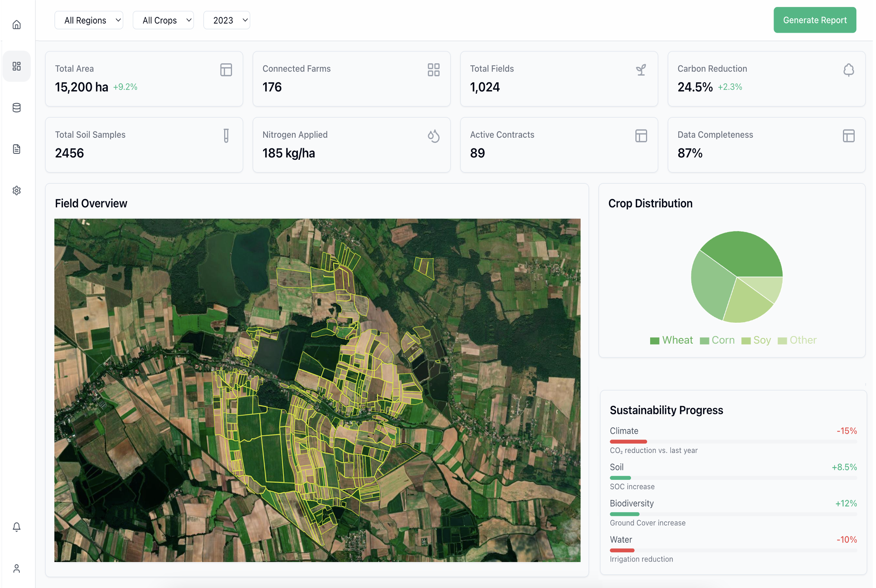Viewport: 876px width, 588px height.
Task: Open the documents file sidebar icon
Action: pos(17,149)
